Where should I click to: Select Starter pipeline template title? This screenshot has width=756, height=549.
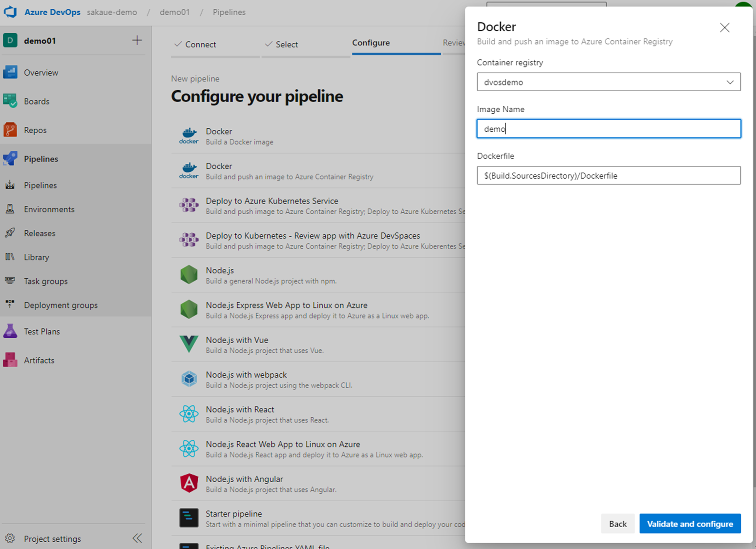(234, 514)
